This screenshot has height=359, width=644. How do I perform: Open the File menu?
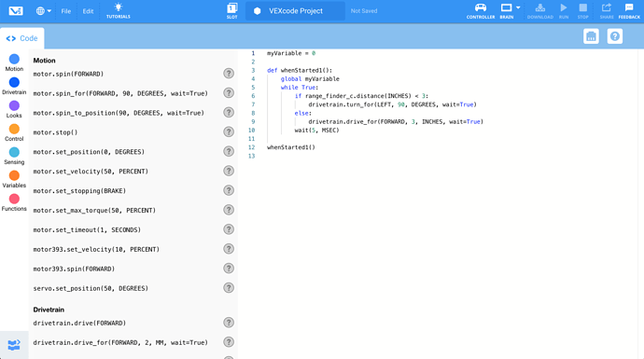(65, 11)
